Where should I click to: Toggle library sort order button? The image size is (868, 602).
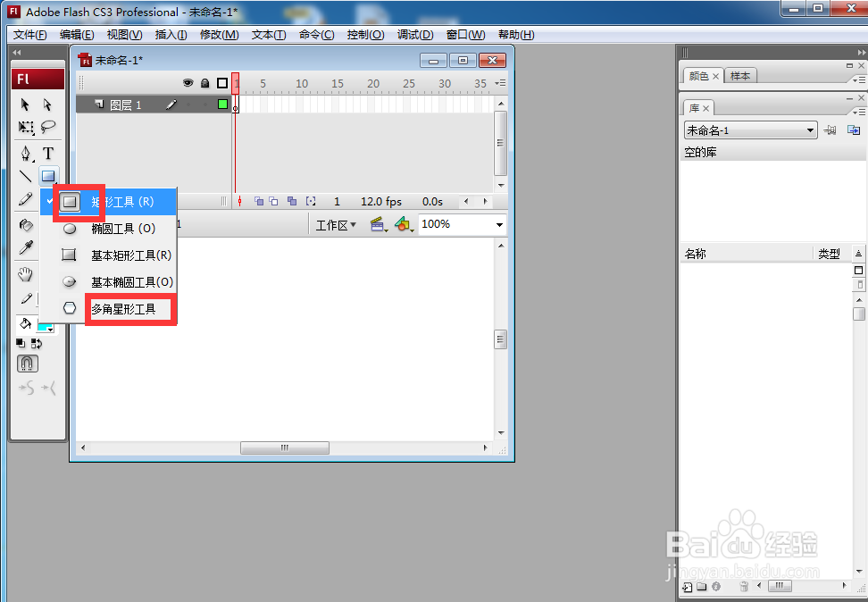coord(858,254)
